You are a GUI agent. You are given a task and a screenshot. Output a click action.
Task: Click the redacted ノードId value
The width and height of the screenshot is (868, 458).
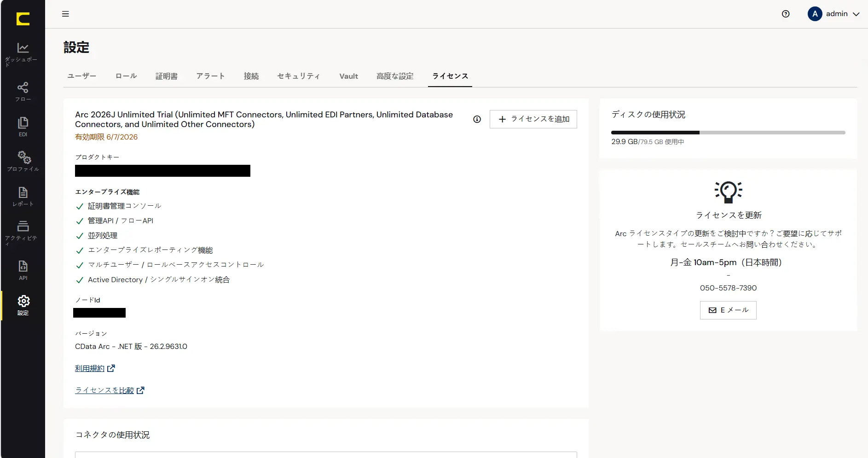(99, 313)
